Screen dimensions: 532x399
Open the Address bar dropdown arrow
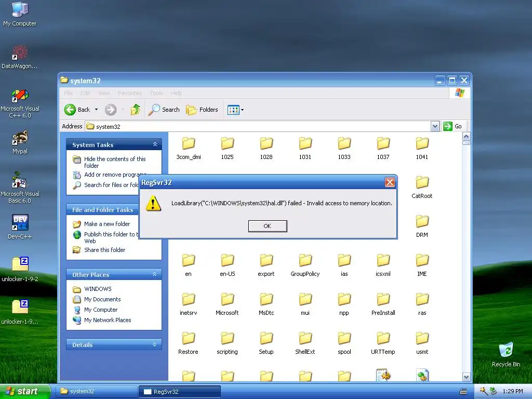pos(435,127)
